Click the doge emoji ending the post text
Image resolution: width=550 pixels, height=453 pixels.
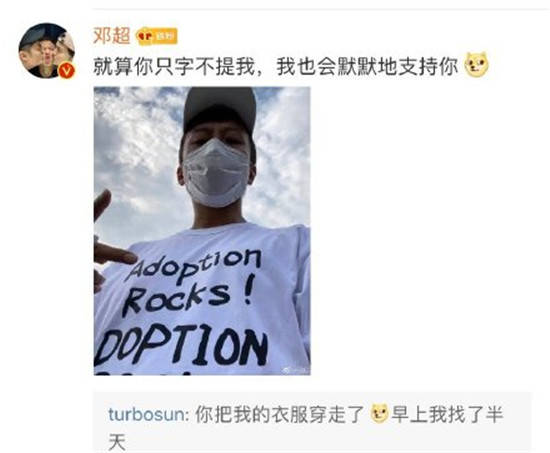click(x=476, y=65)
